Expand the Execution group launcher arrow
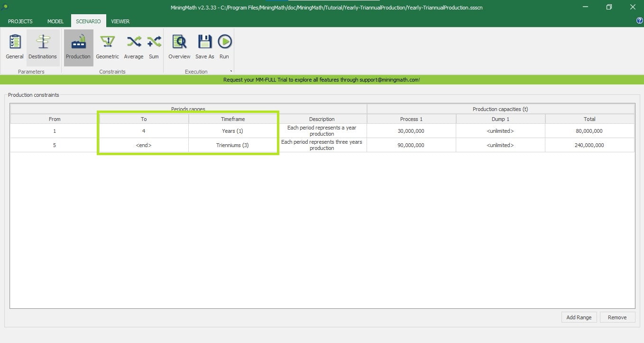 click(231, 72)
